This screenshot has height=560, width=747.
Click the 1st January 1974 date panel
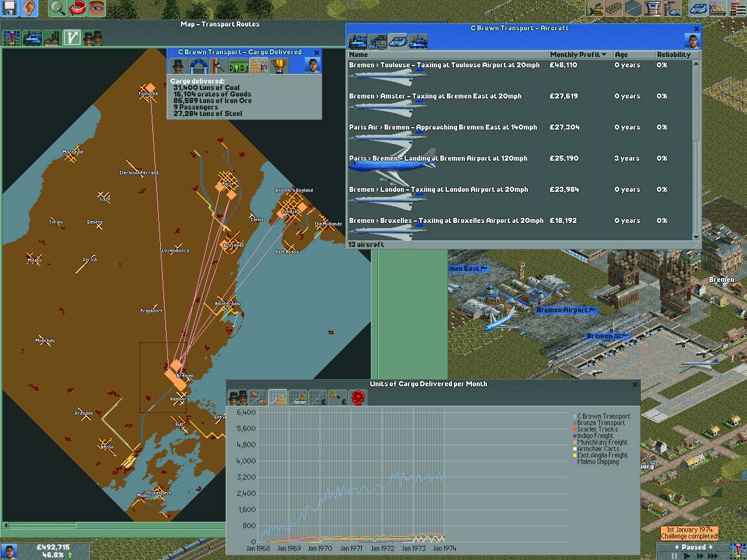(689, 533)
